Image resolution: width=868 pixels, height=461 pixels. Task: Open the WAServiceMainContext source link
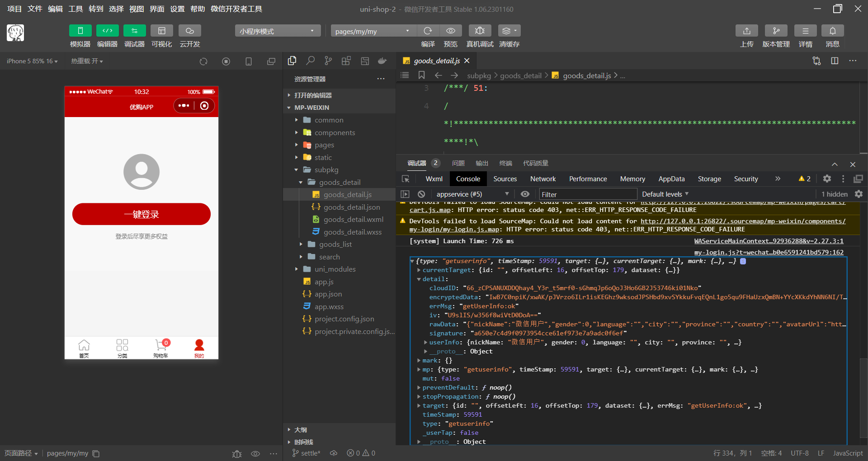pos(769,241)
